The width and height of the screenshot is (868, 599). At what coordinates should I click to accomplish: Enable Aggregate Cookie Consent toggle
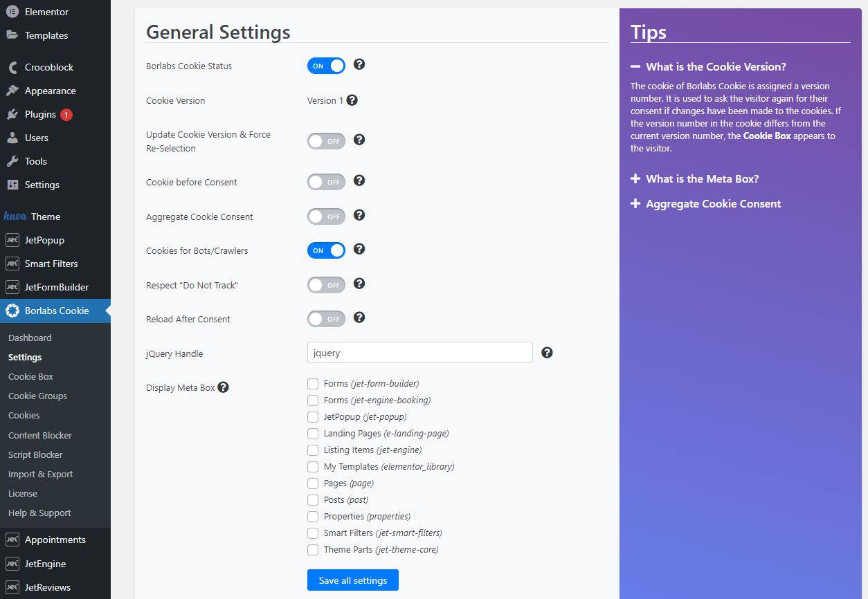(326, 216)
